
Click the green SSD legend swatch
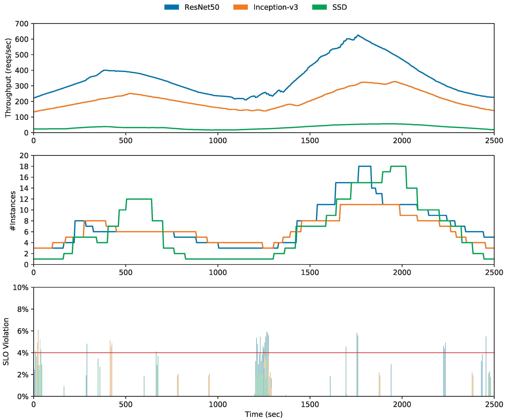(x=319, y=7)
